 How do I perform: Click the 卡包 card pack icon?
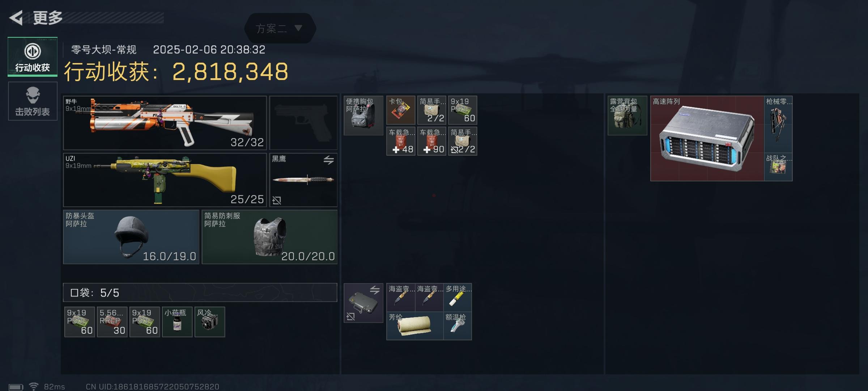click(x=401, y=110)
